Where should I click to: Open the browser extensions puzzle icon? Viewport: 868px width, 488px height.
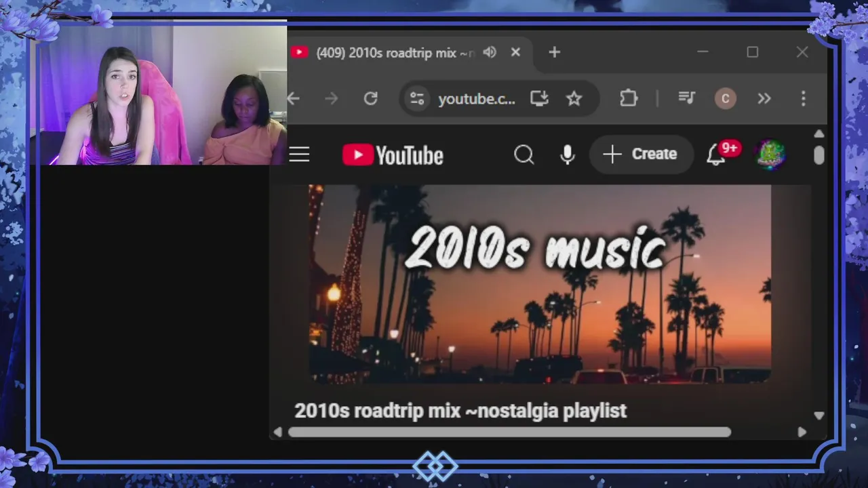[629, 99]
